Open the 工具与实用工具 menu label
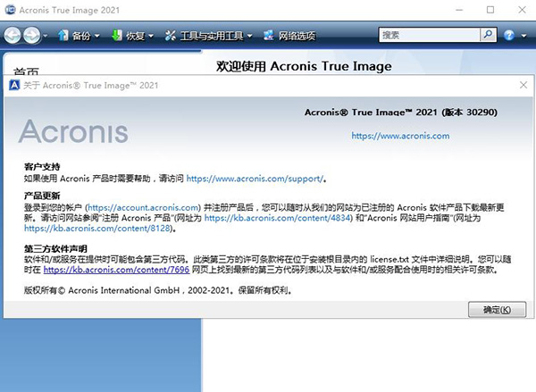This screenshot has height=392, width=536. [x=212, y=36]
